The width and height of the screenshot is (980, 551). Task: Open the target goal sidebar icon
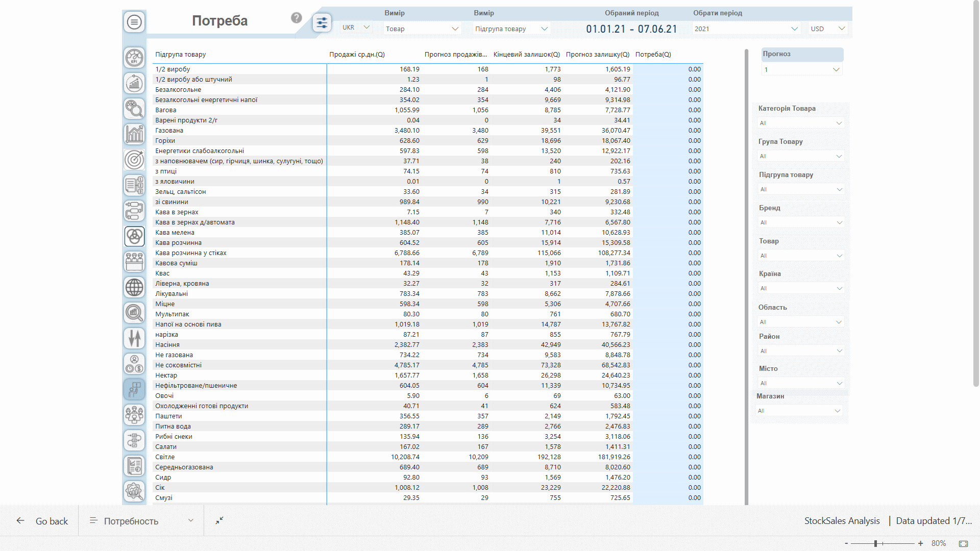pyautogui.click(x=134, y=160)
